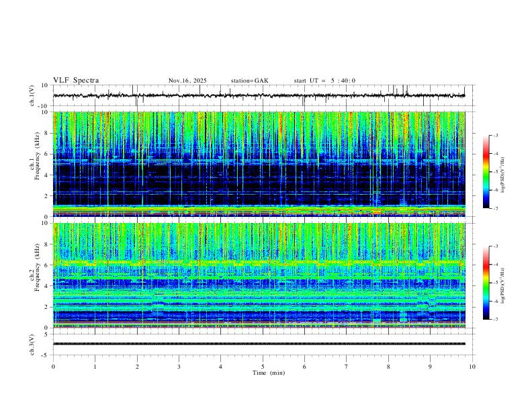This screenshot has height=411, width=532.
Task: Click the ch.1 'Frequency (kHz)' axis label
Action: (x=37, y=156)
